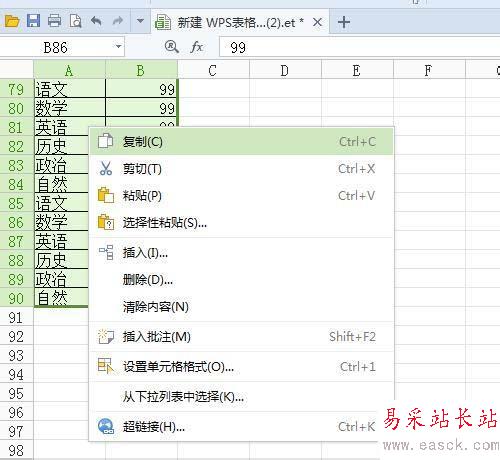This screenshot has width=500, height=460.
Task: Save the workbook with floppy icon
Action: [x=33, y=21]
